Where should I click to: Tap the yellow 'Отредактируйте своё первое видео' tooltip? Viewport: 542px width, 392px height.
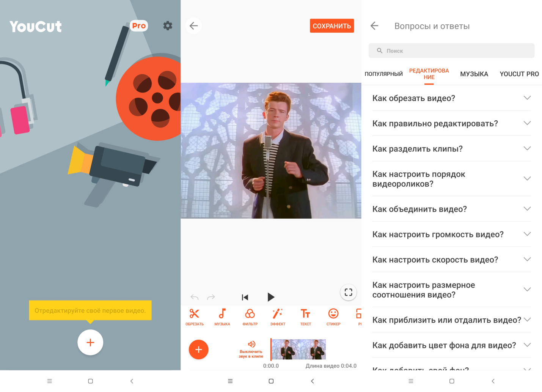pyautogui.click(x=90, y=310)
